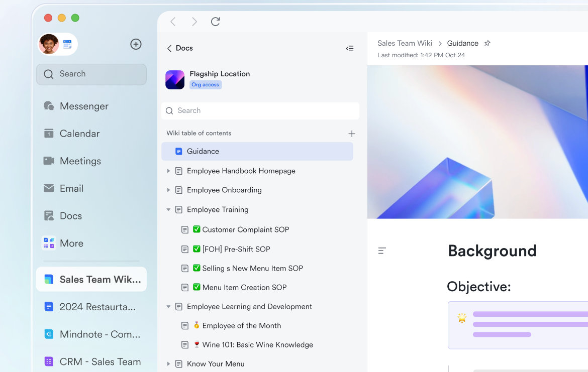
Task: Click Wiki table of contents label
Action: coord(199,134)
